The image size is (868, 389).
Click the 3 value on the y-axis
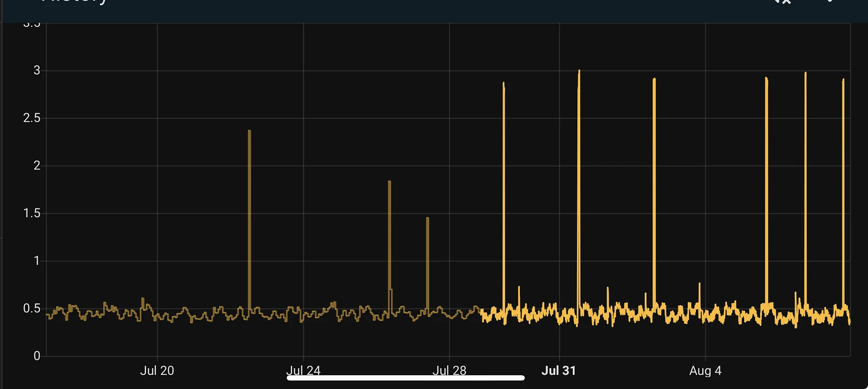coord(37,70)
